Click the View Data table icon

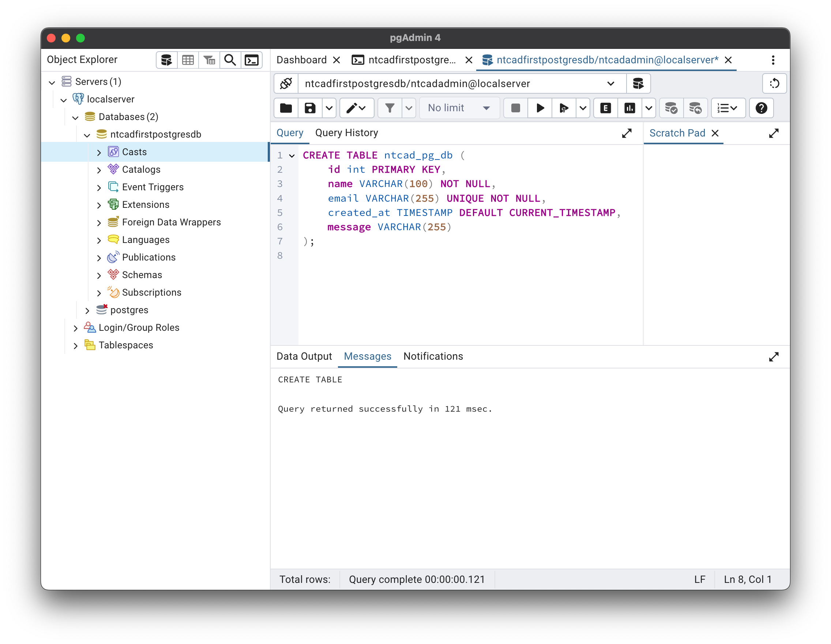(188, 60)
